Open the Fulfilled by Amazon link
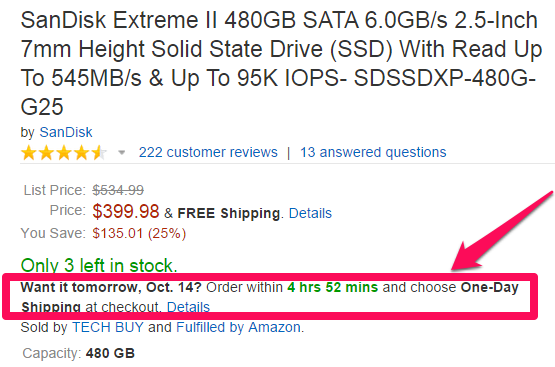The height and width of the screenshot is (367, 555). pyautogui.click(x=238, y=327)
